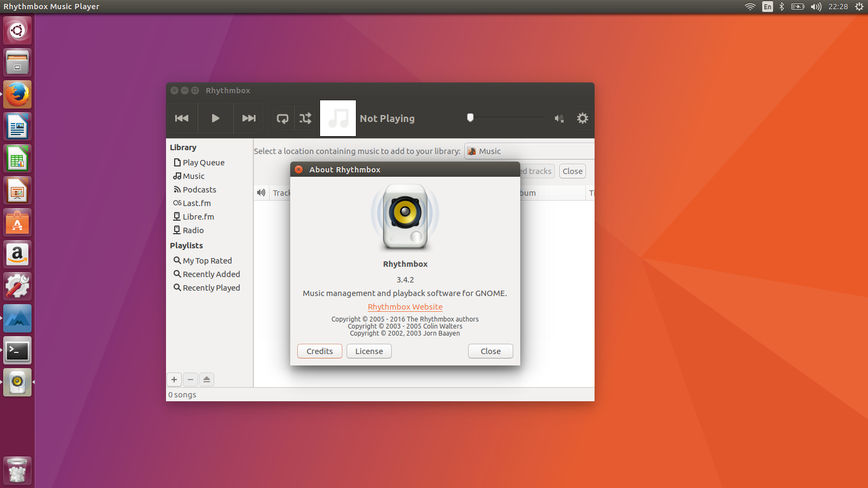Screen dimensions: 868x488
Task: Launch LibreOffice Impress
Action: [17, 190]
